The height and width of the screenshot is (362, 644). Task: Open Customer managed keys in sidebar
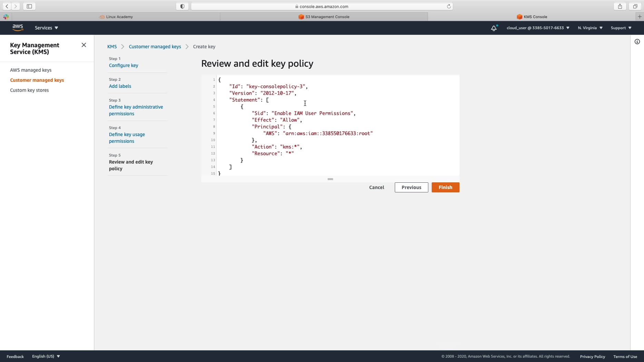(x=37, y=80)
